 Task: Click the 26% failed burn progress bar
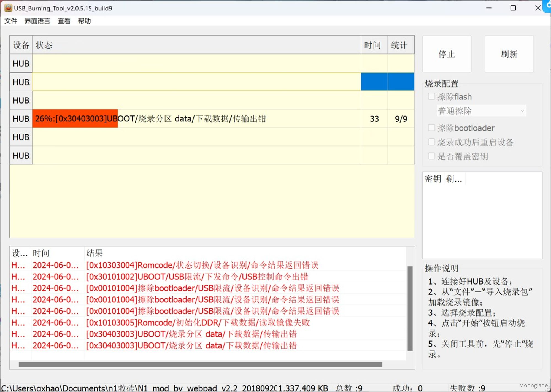pyautogui.click(x=75, y=119)
